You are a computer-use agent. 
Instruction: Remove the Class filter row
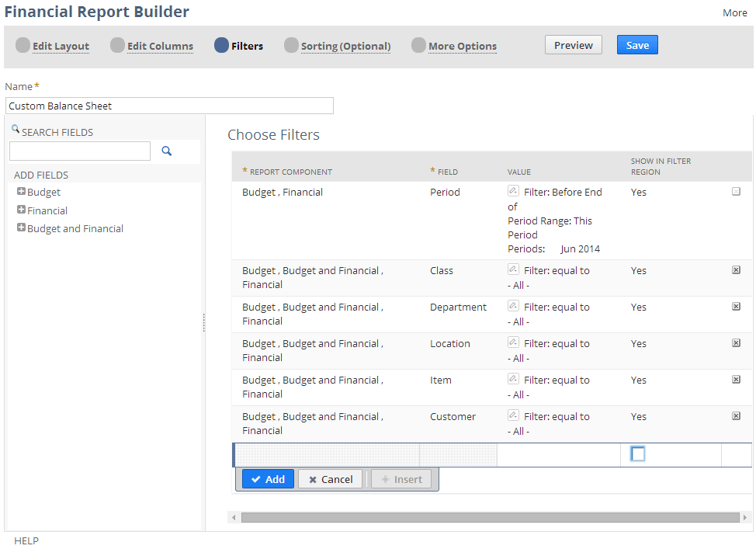coord(736,269)
